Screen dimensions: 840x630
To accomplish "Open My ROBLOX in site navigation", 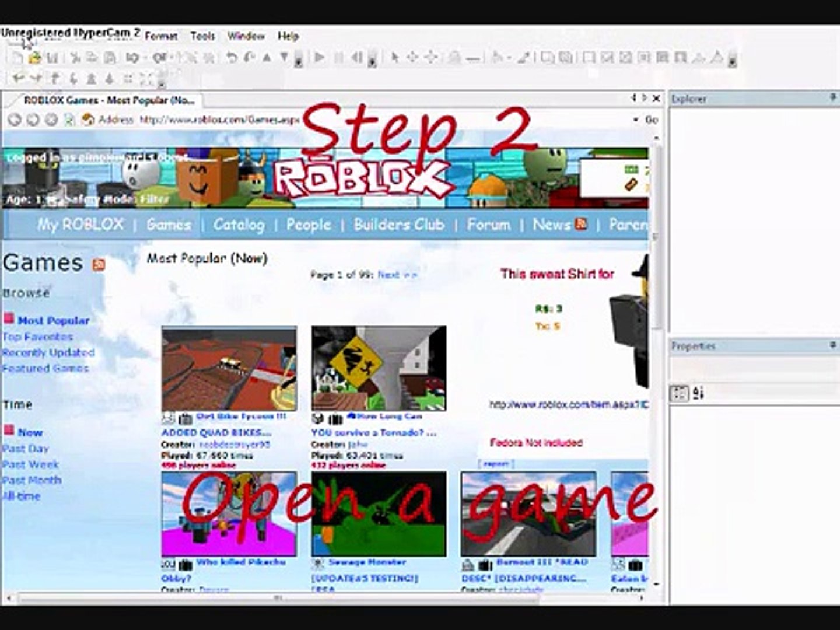I will [x=80, y=225].
